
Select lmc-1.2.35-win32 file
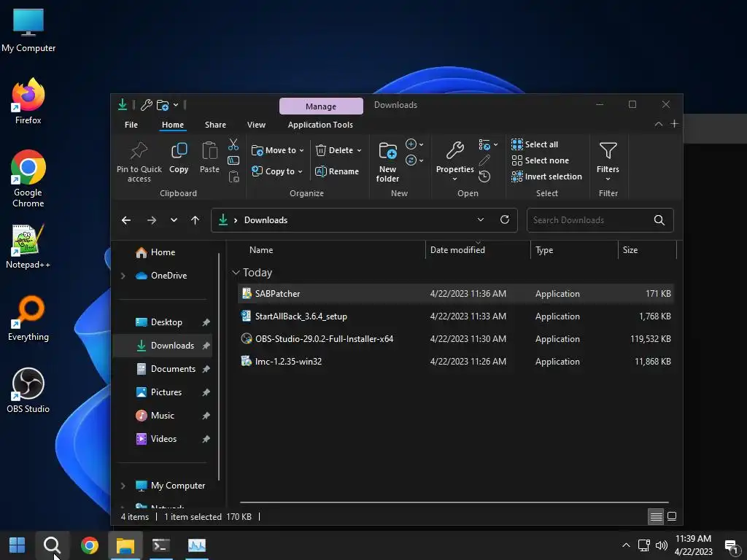click(x=455, y=361)
